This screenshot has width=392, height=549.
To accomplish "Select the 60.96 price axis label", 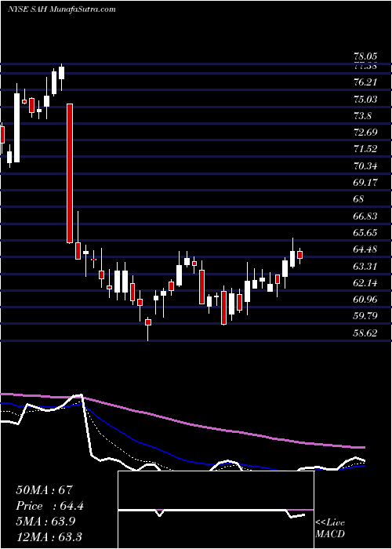I will (365, 300).
